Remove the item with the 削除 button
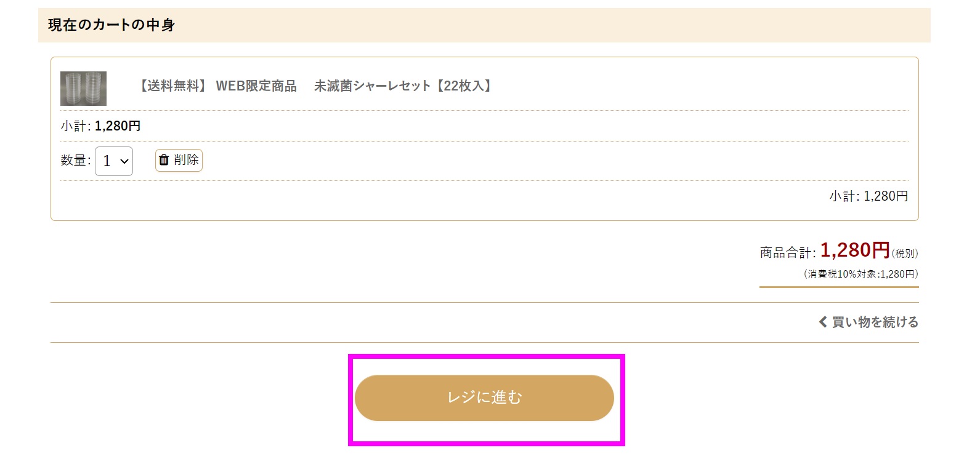The height and width of the screenshot is (461, 980). click(x=179, y=160)
